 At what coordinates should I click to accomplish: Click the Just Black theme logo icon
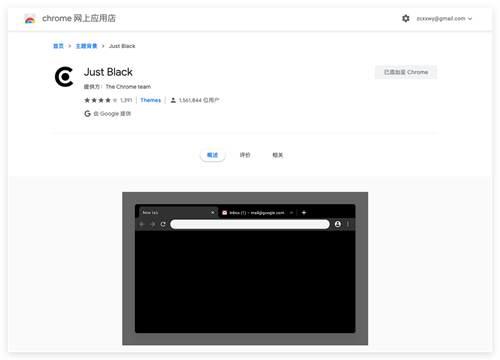tap(64, 77)
